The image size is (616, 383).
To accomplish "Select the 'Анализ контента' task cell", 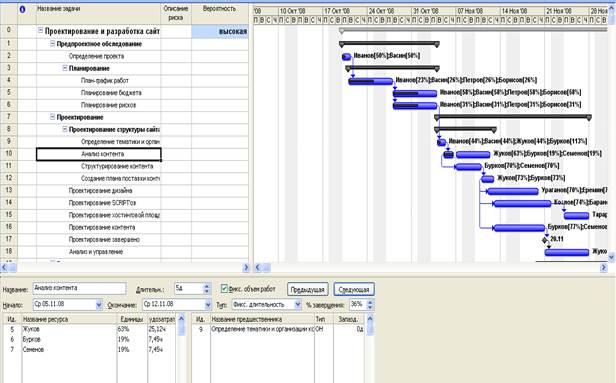I will (x=99, y=154).
